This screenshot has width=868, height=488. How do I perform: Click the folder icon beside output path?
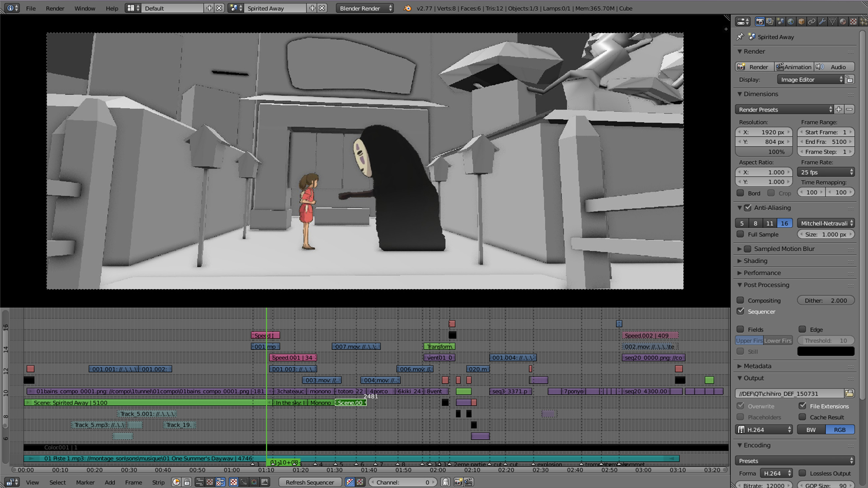[x=849, y=394]
